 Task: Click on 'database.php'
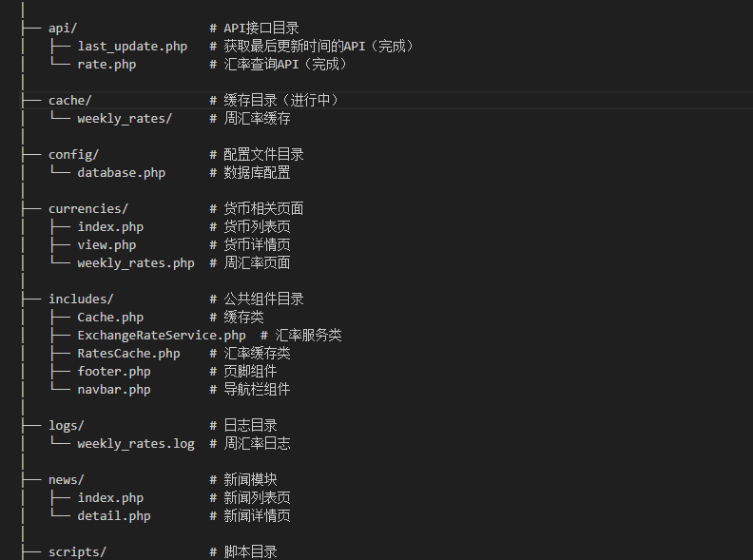click(x=121, y=173)
